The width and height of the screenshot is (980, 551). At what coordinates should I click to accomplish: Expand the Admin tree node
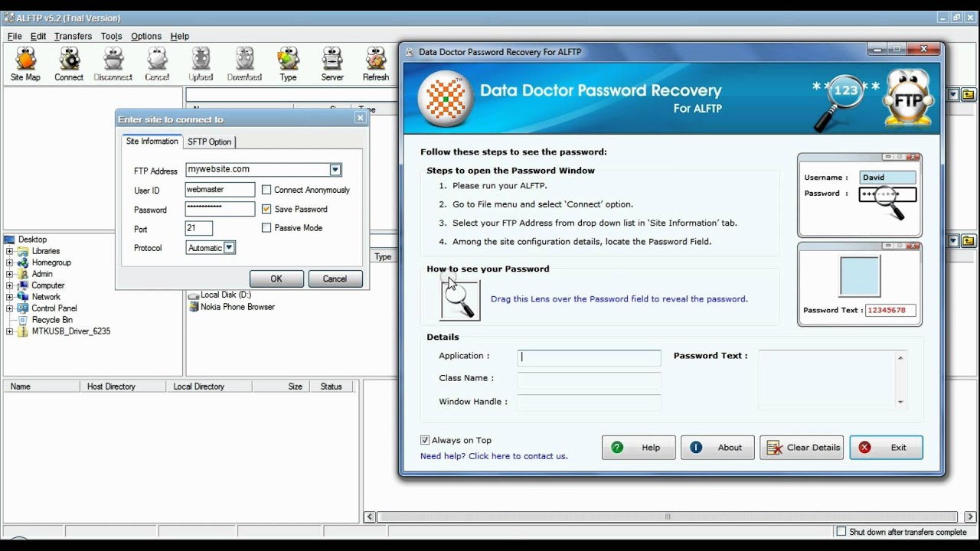click(10, 274)
